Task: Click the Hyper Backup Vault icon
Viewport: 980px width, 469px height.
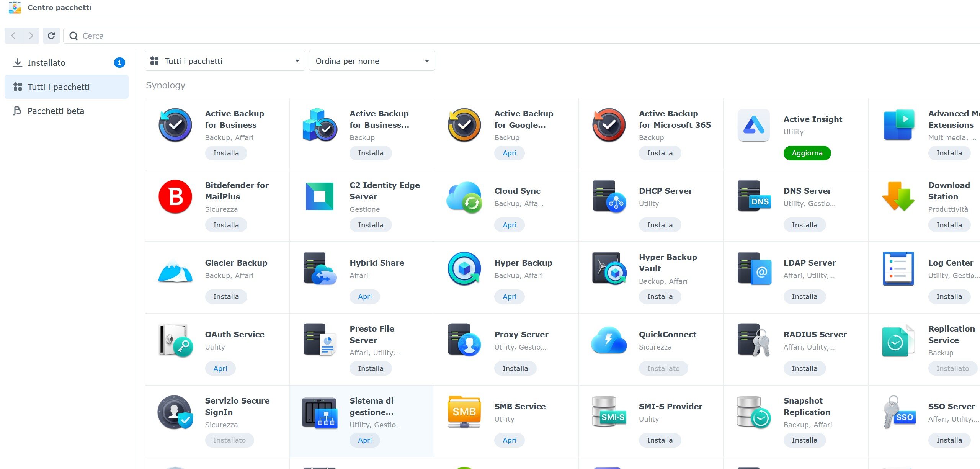Action: coord(609,268)
